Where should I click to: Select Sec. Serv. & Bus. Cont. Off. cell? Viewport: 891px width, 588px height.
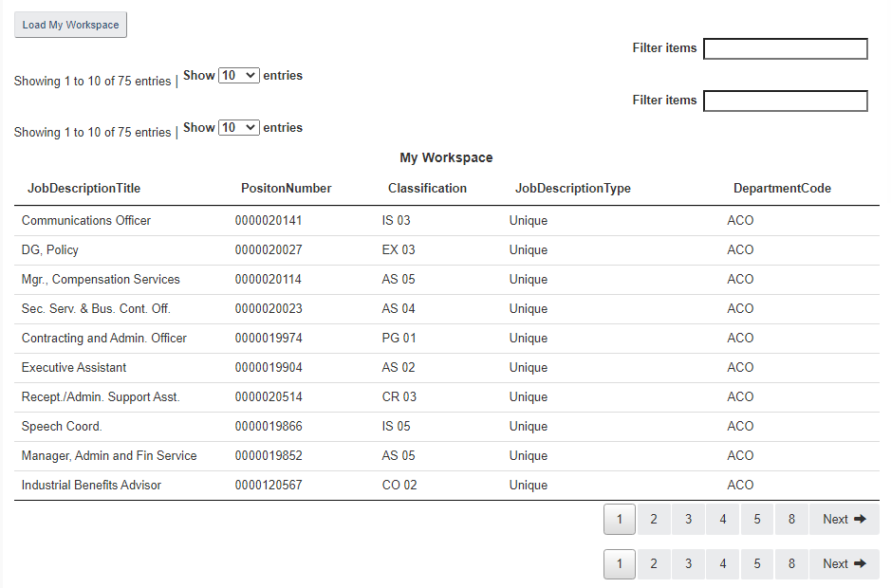tap(96, 309)
